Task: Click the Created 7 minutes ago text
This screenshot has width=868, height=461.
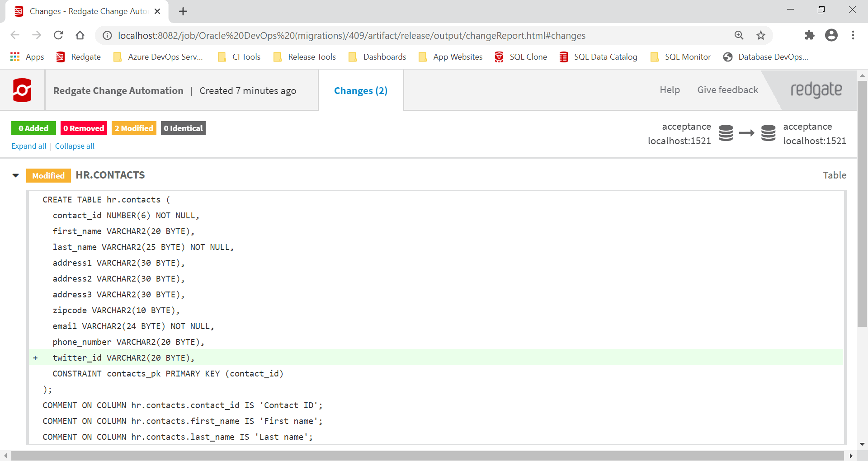Action: pyautogui.click(x=248, y=91)
